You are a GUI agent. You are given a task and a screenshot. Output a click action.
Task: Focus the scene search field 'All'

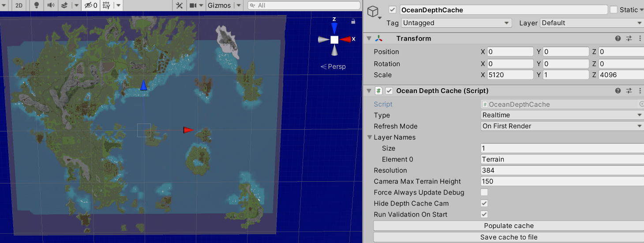pos(303,5)
